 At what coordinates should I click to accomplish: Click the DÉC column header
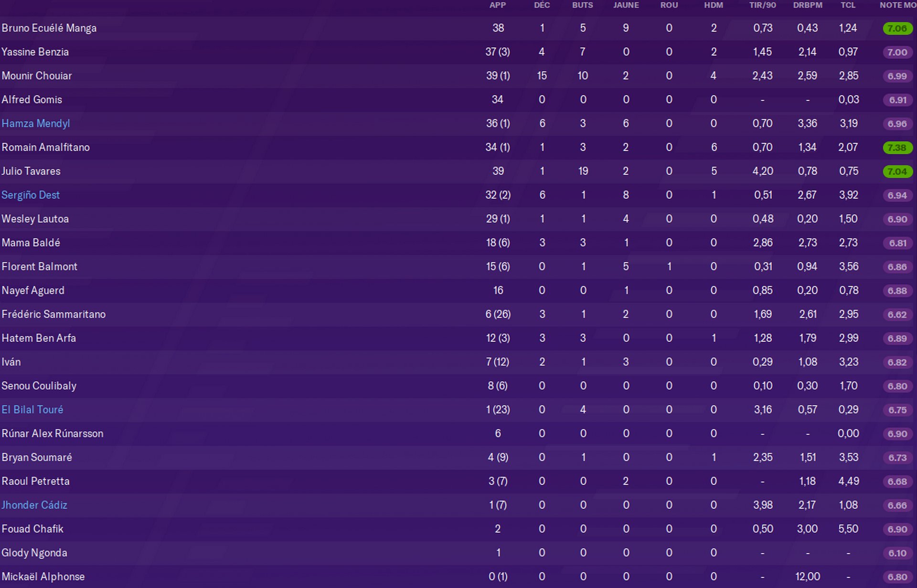point(542,5)
